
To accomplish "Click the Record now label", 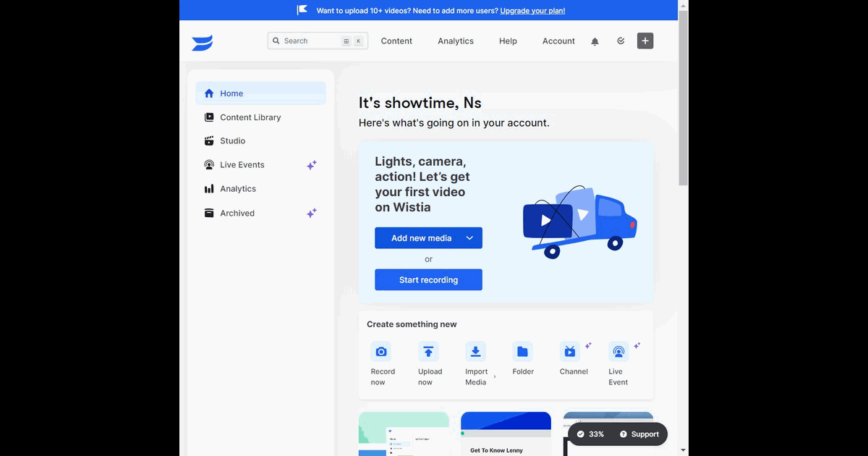I will coord(383,377).
